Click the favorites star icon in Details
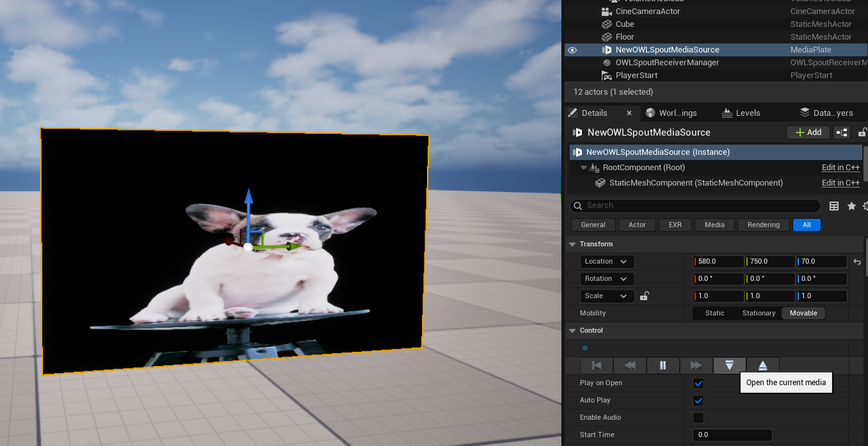The width and height of the screenshot is (868, 446). tap(851, 206)
